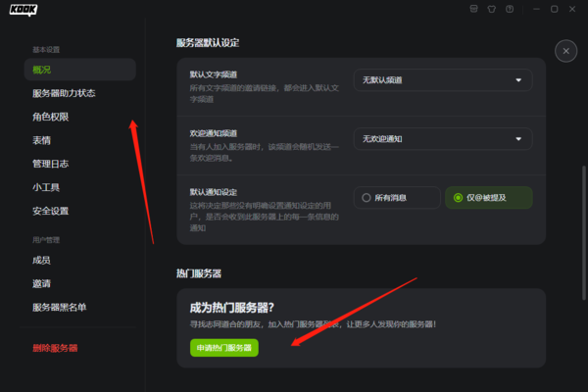This screenshot has height=392, width=588.
Task: Click the 默认文字频道 label
Action: pos(213,74)
